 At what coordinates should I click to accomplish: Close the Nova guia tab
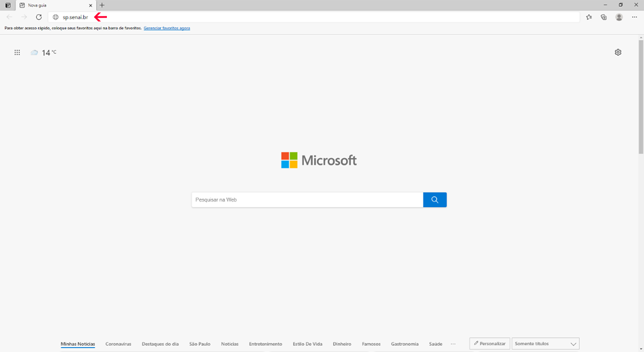pos(91,6)
